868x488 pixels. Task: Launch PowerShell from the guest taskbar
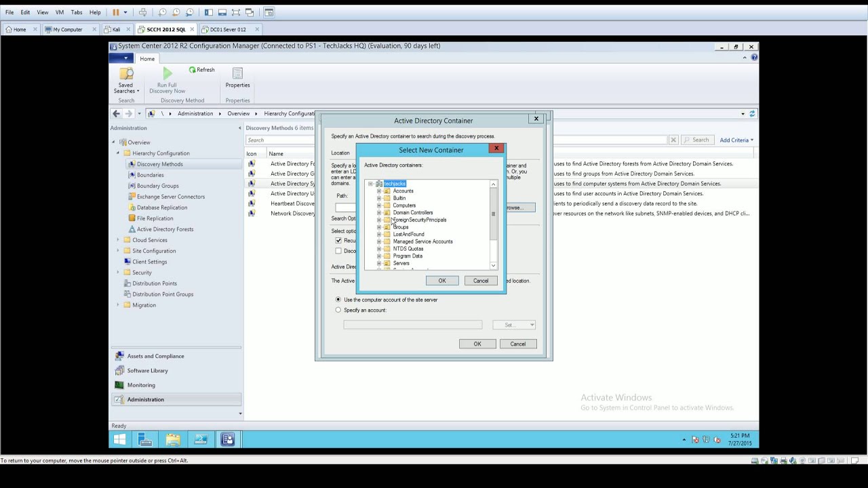click(x=200, y=440)
